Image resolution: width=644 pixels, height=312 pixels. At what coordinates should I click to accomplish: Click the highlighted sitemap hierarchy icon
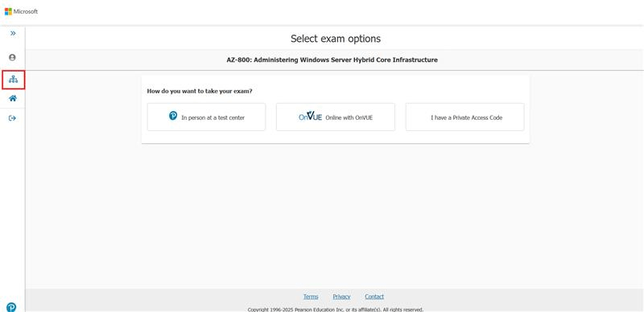point(13,80)
